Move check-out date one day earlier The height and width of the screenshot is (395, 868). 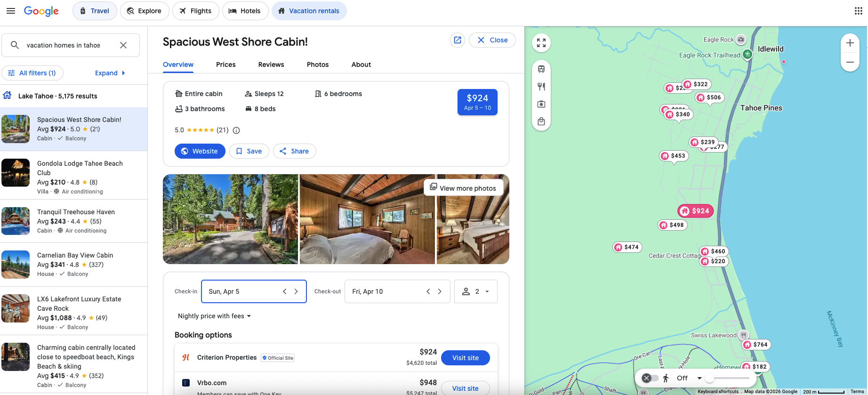pyautogui.click(x=428, y=291)
